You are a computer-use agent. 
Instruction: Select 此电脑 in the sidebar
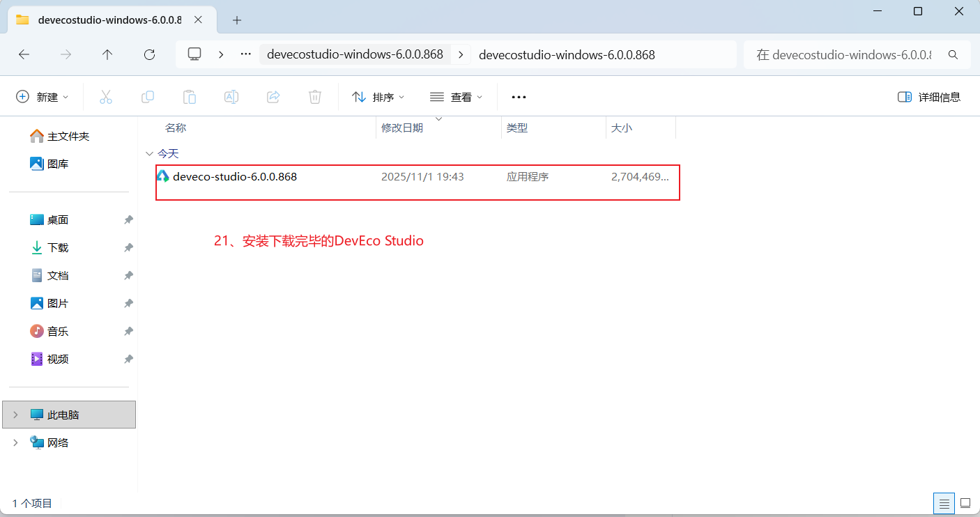[x=69, y=415]
